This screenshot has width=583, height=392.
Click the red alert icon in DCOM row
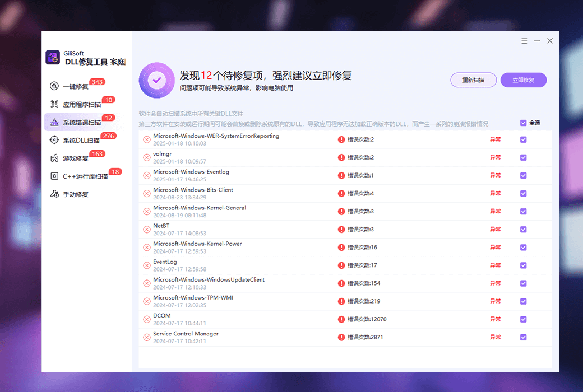(341, 319)
